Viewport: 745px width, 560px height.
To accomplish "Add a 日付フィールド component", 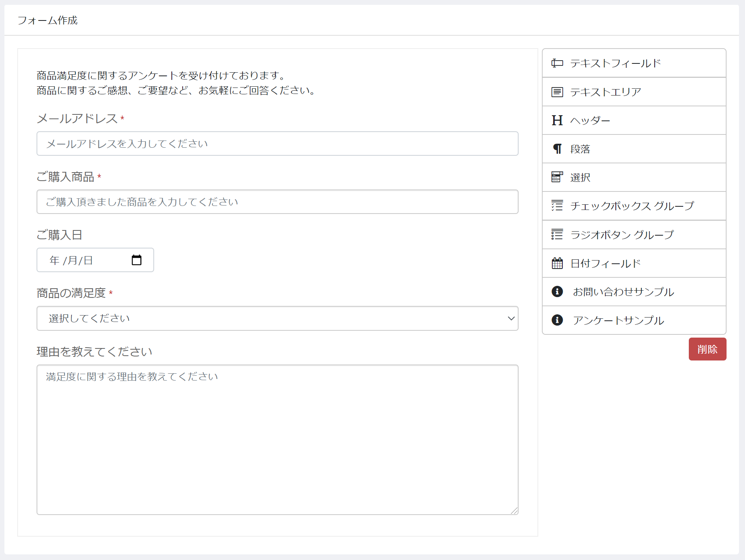I will click(x=634, y=263).
